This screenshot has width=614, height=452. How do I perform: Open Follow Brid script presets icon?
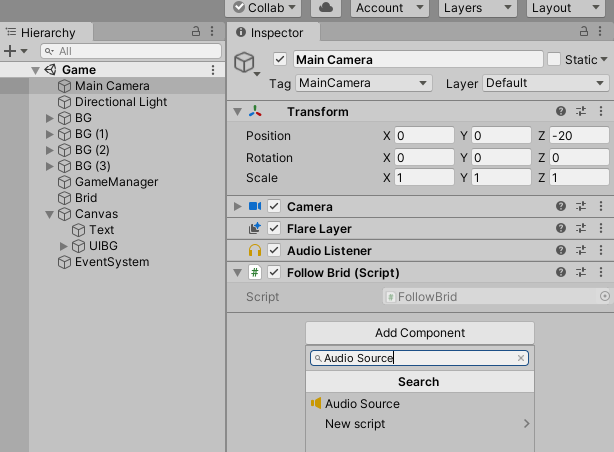[581, 272]
